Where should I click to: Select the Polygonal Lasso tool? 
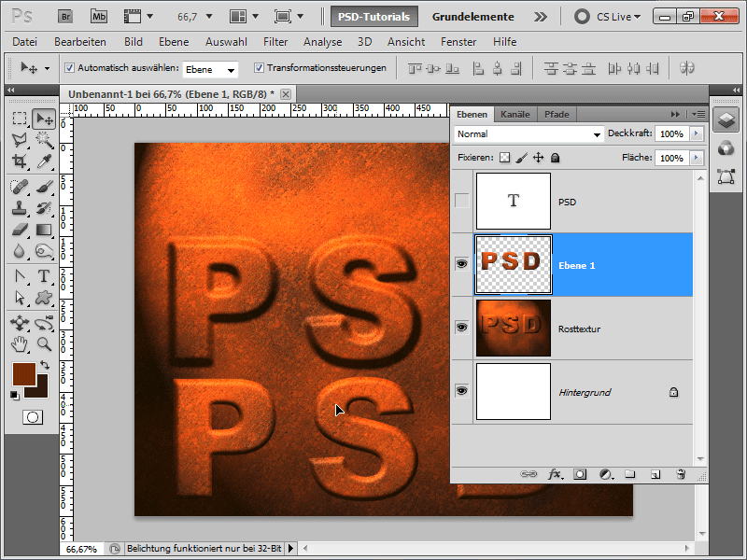coord(20,139)
